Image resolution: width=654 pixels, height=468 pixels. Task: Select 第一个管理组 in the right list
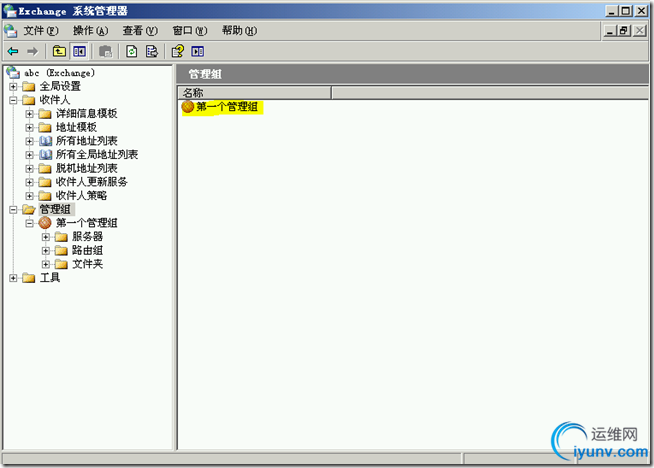coord(227,107)
